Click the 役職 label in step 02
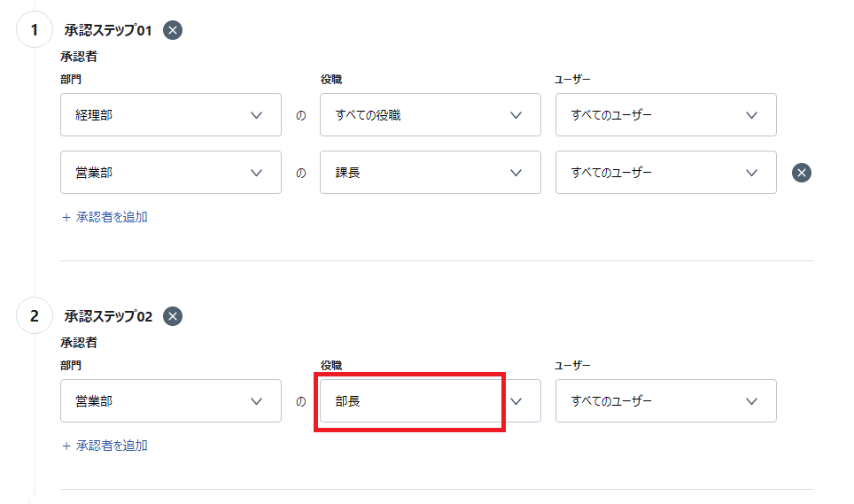The width and height of the screenshot is (854, 504). [x=331, y=365]
